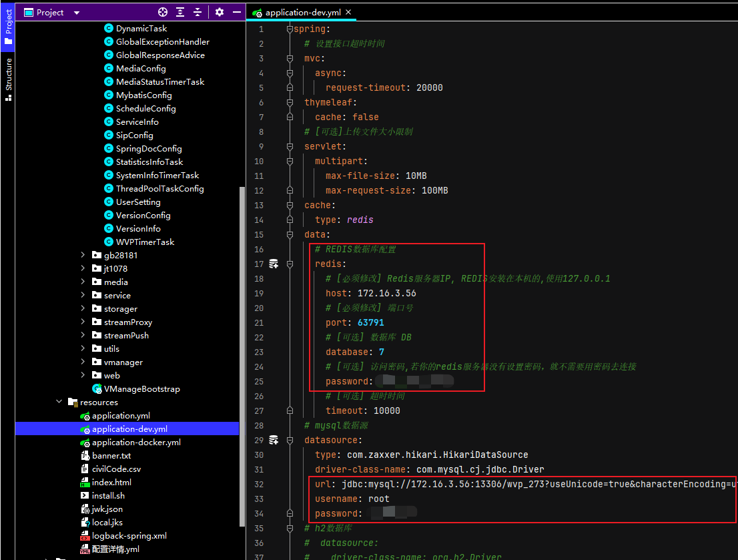Select ScheduleConfig class
Viewport: 738px width, 560px height.
click(x=146, y=108)
